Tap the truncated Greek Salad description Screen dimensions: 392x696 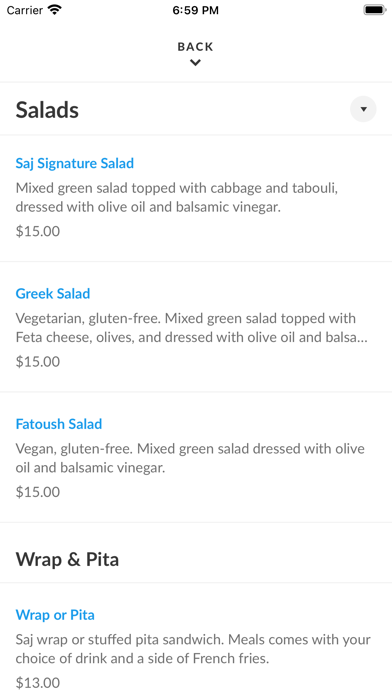191,328
